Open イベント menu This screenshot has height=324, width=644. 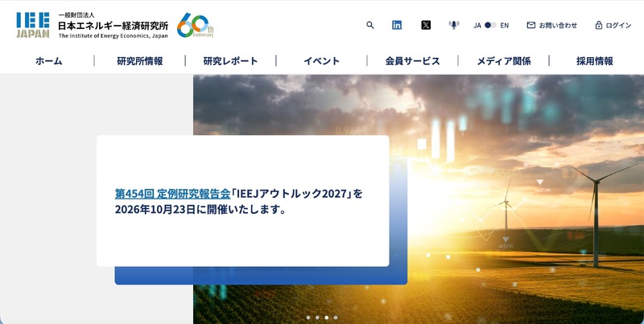(x=321, y=61)
